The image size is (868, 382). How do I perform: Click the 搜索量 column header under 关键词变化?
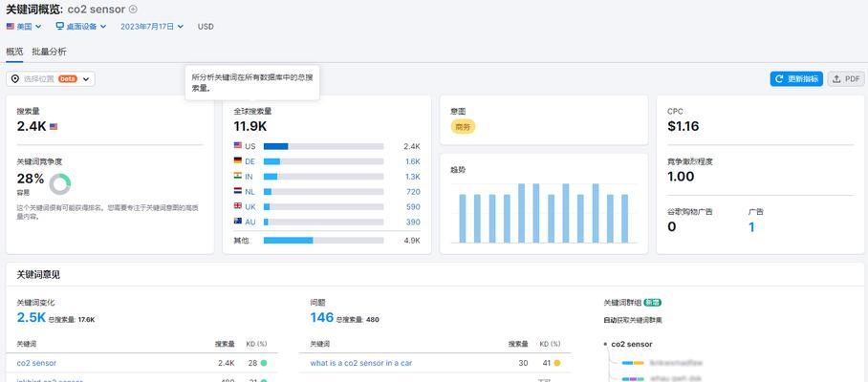coord(225,344)
